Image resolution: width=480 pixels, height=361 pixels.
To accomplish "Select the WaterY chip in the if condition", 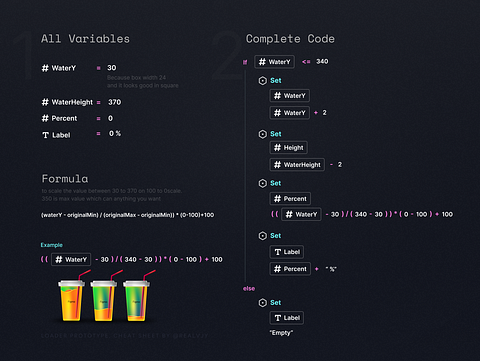I will pos(274,62).
